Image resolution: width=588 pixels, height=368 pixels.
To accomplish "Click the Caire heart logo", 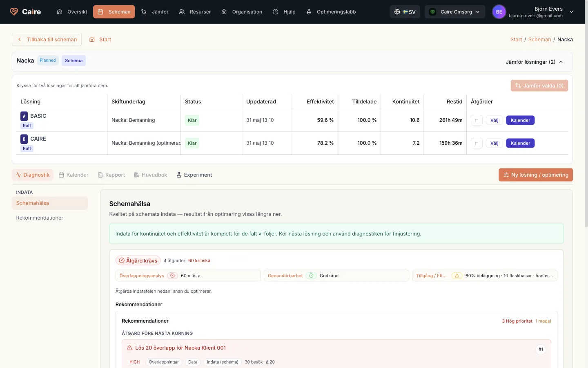I will (x=14, y=12).
